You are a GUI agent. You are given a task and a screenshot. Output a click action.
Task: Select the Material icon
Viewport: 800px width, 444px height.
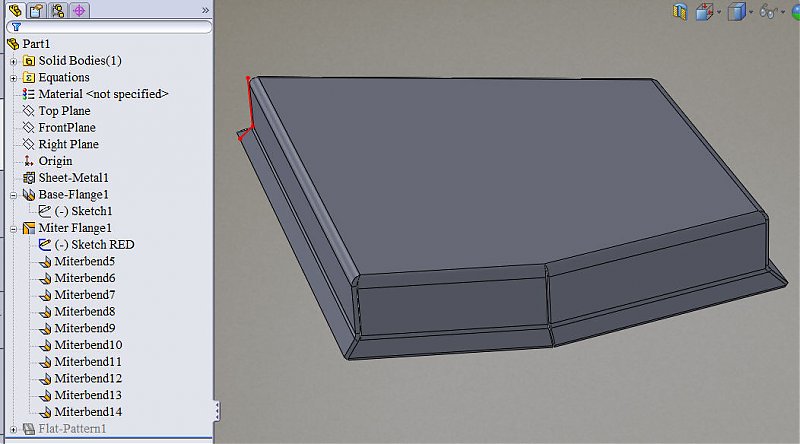pyautogui.click(x=29, y=94)
